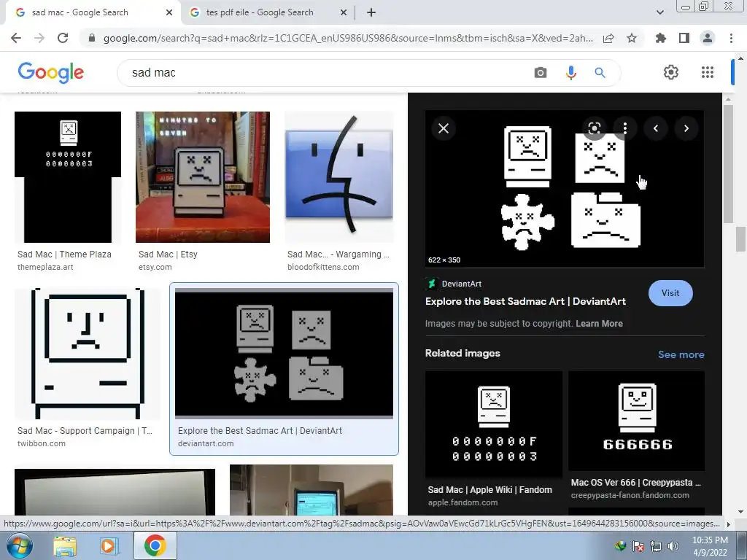The height and width of the screenshot is (560, 747).
Task: Toggle the Chrome side panel icon
Action: (684, 38)
